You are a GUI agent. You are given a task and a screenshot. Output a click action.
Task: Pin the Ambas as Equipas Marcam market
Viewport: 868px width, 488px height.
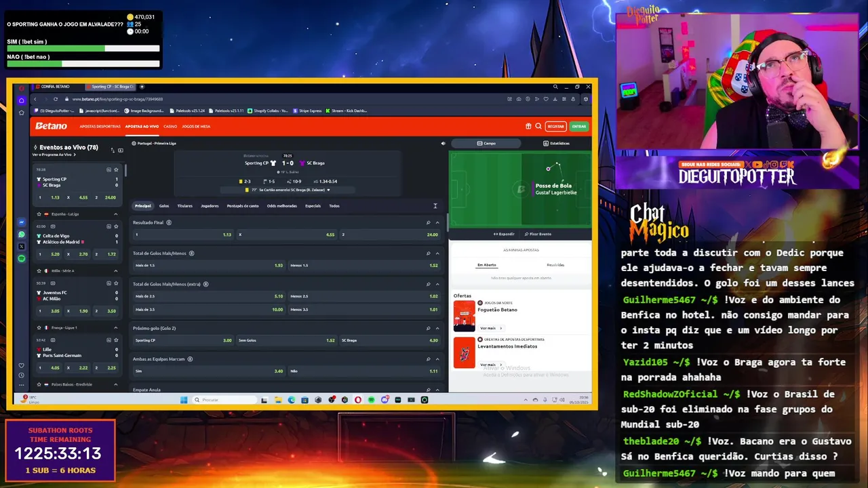click(x=428, y=359)
